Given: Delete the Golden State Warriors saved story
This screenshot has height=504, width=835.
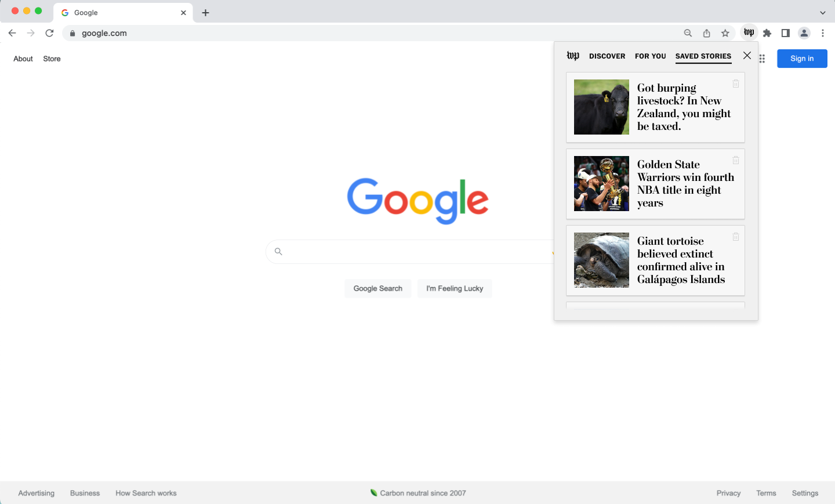Looking at the screenshot, I should pos(736,160).
